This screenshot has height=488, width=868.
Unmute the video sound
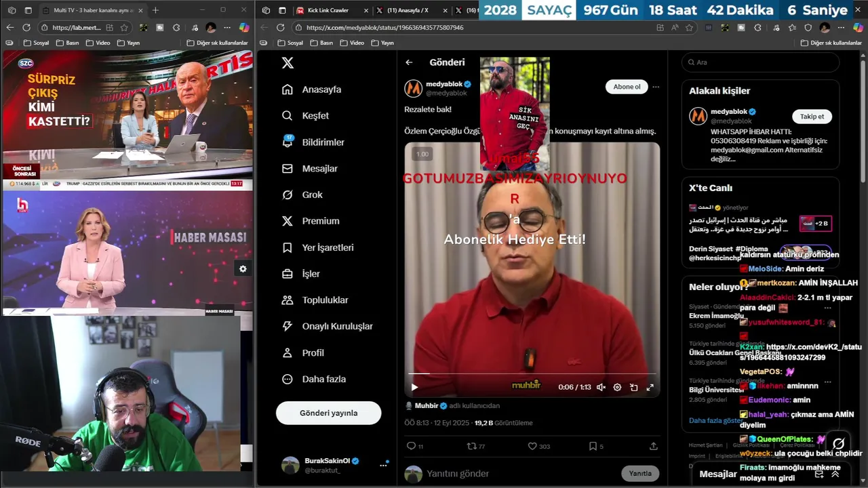(x=601, y=388)
